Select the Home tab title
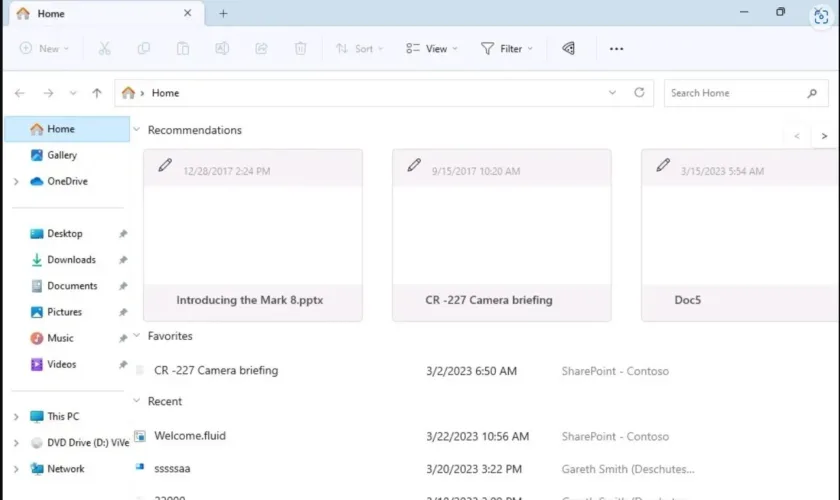Image resolution: width=840 pixels, height=500 pixels. click(x=51, y=13)
